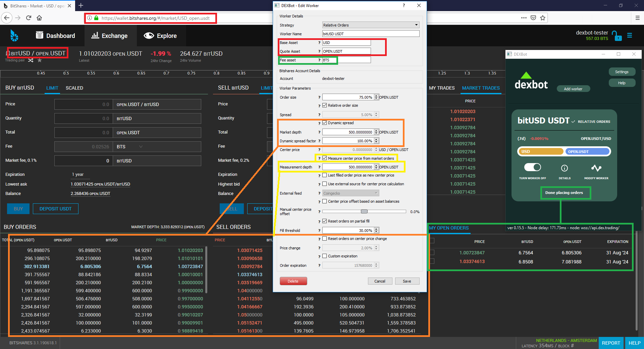Click the account unlock padlock icon

pos(616,36)
